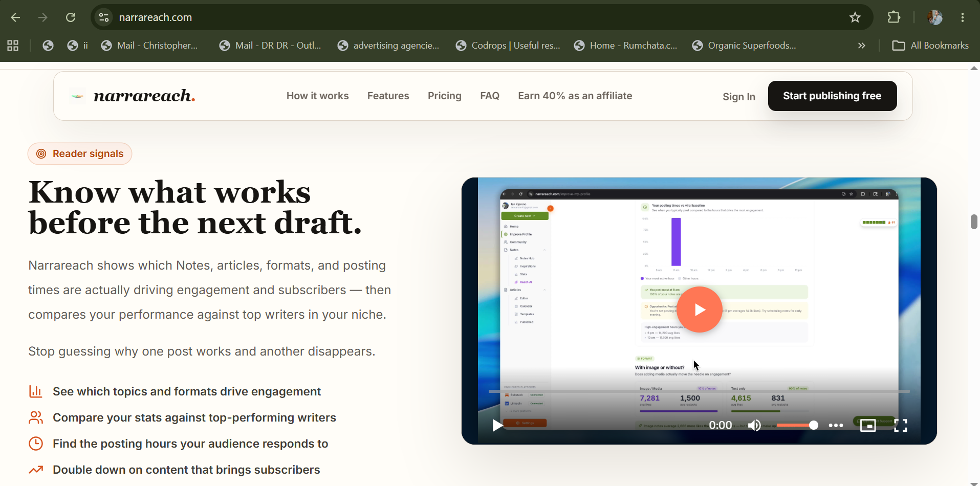Open the FAQ nav item

click(490, 96)
